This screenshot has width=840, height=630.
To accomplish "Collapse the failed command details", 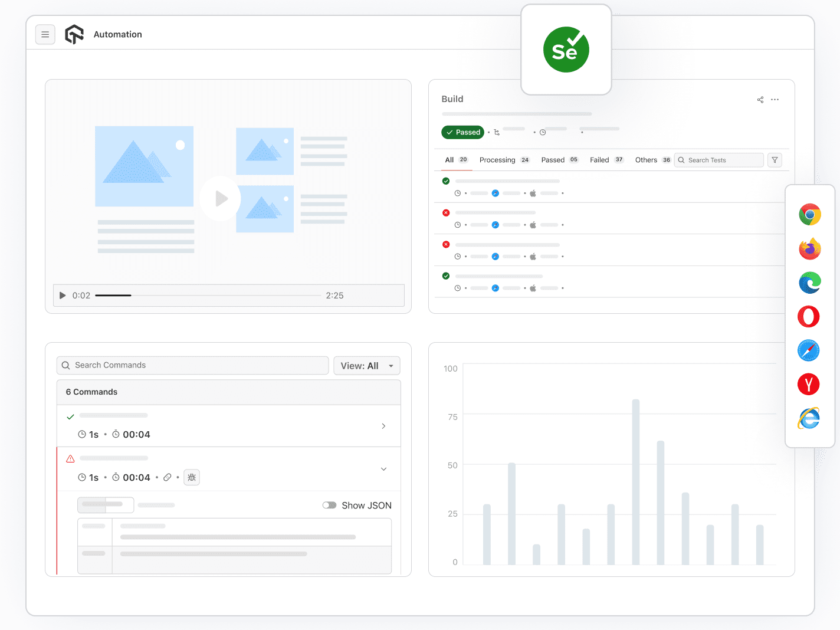I will tap(383, 469).
